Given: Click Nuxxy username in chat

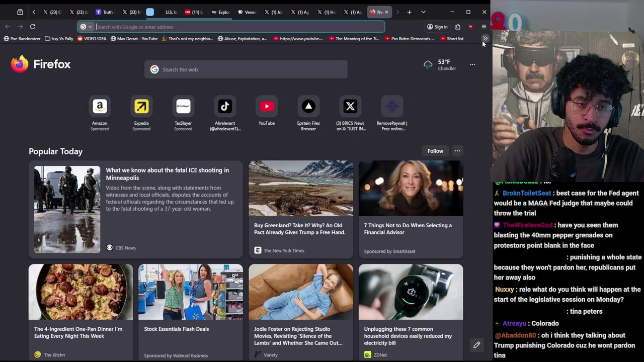Looking at the screenshot, I should pyautogui.click(x=504, y=290).
